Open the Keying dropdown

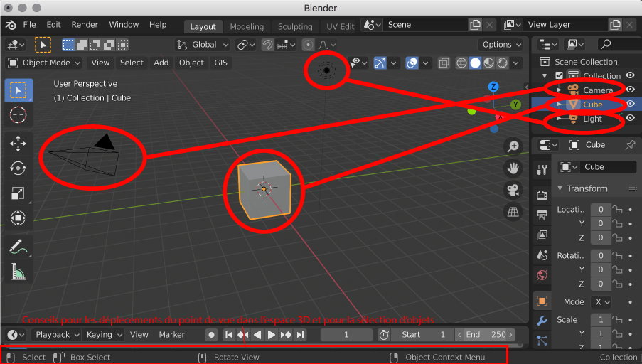pos(104,335)
